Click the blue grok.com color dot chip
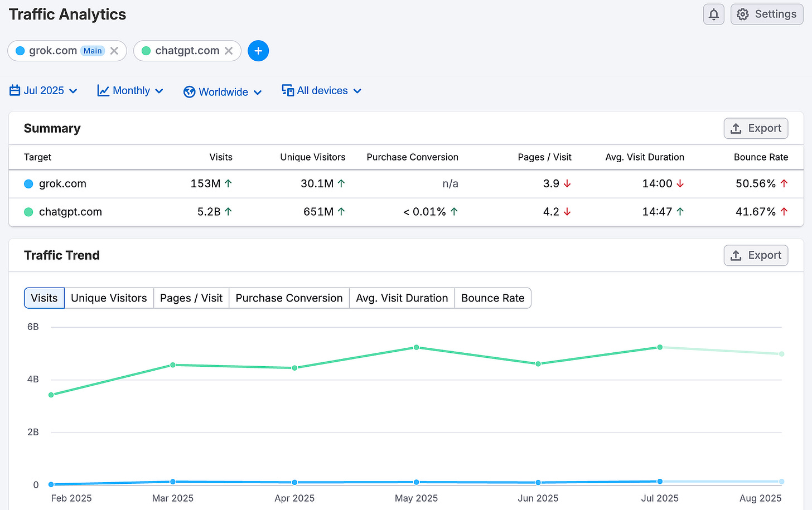The image size is (812, 510). pos(21,51)
